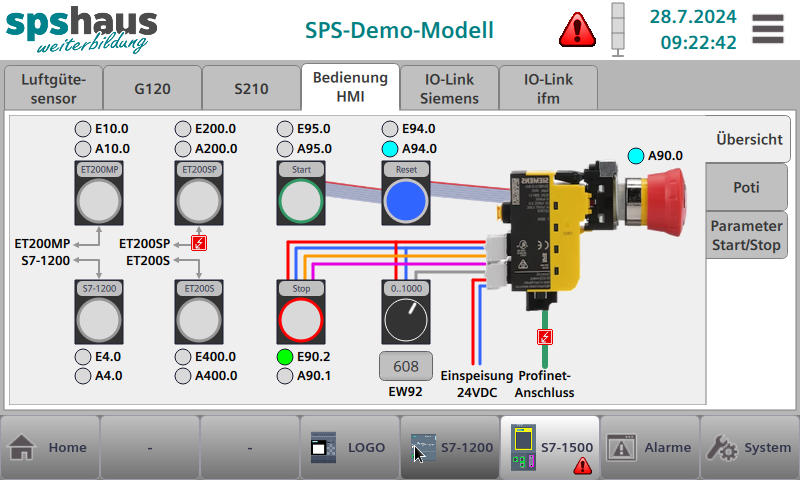Click the Einspeisung 24VDC label

tap(477, 384)
